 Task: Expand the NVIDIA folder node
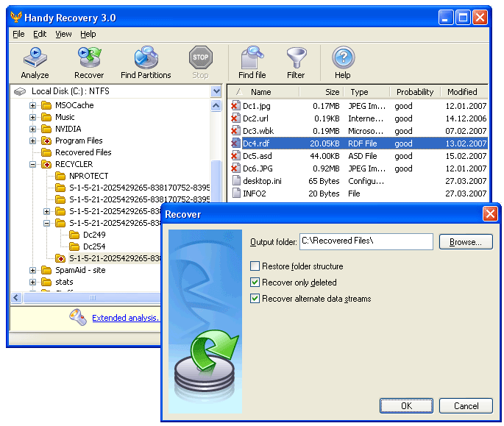click(33, 129)
